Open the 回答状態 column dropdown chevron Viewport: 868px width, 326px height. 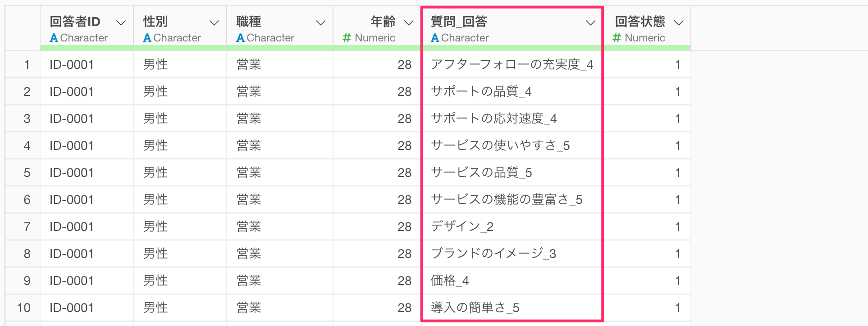click(x=678, y=23)
